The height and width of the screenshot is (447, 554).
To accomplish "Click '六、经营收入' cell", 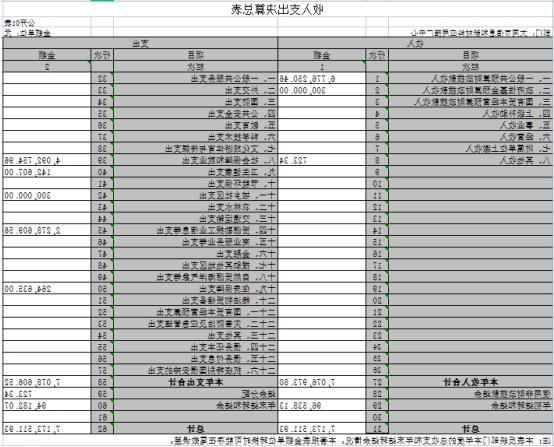I will point(471,137).
